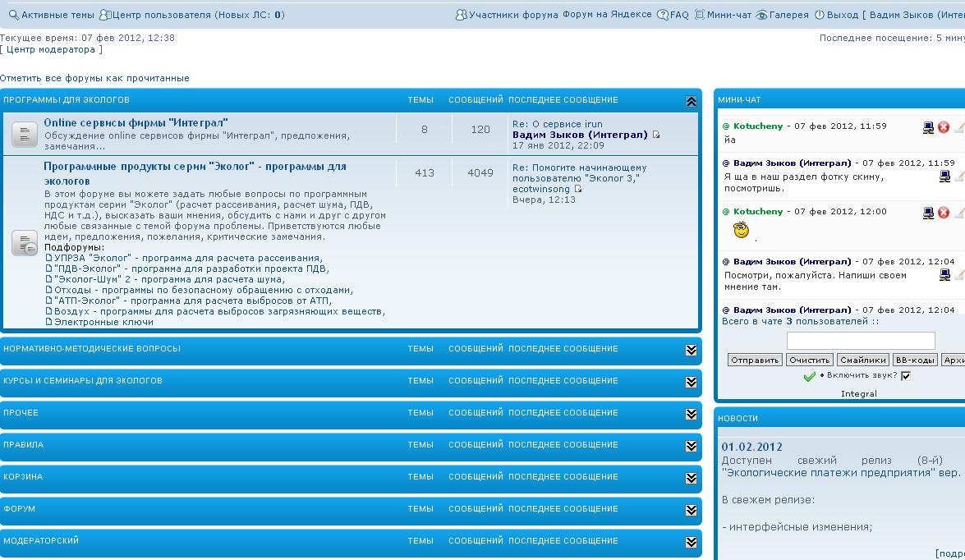The image size is (965, 560).
Task: Click the magnifier icon for Активные темы
Action: pyautogui.click(x=13, y=15)
